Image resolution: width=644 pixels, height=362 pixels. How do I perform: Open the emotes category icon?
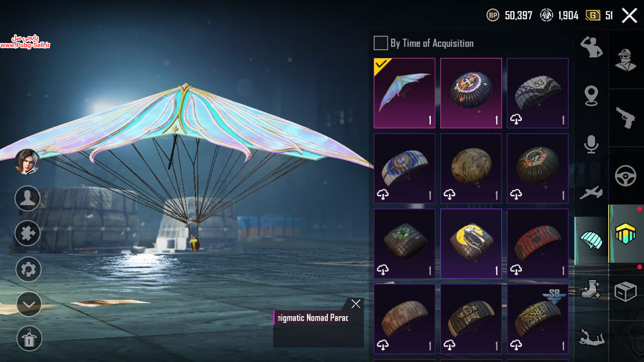coord(591,47)
